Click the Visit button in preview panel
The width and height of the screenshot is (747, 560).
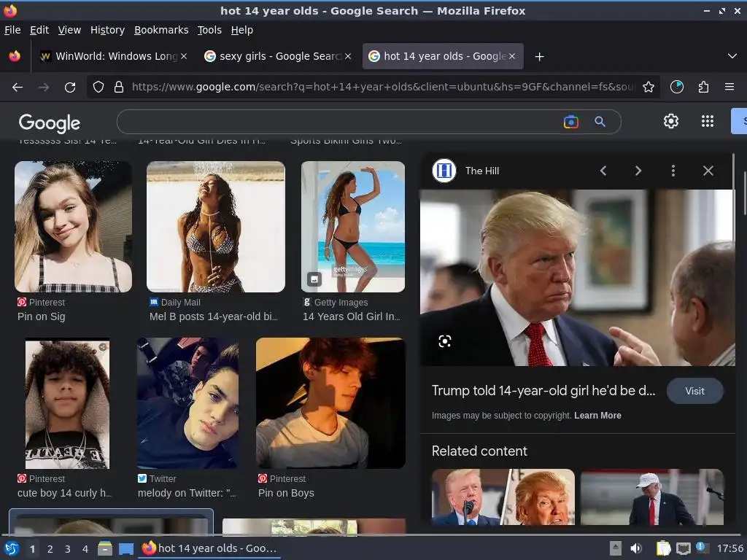pyautogui.click(x=694, y=391)
